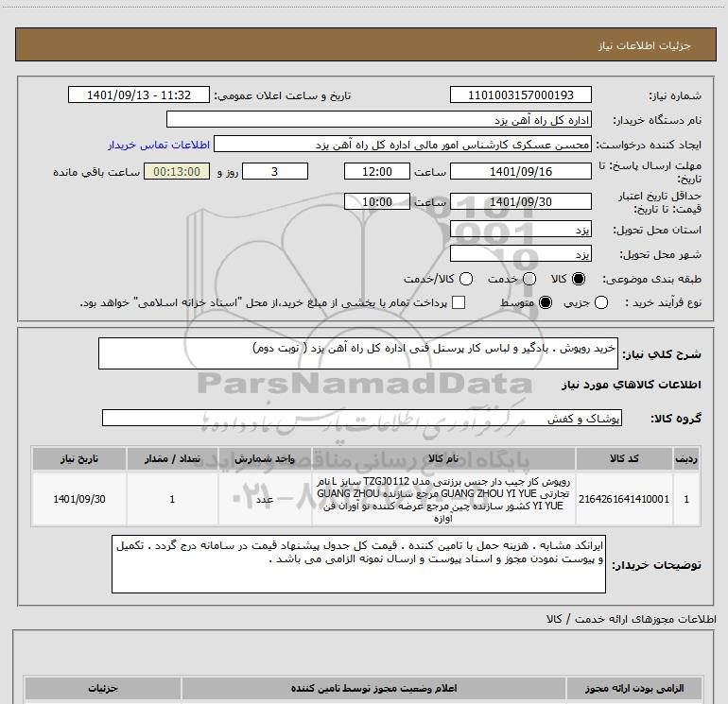
Task: Select the خدمت radio button
Action: 529,279
